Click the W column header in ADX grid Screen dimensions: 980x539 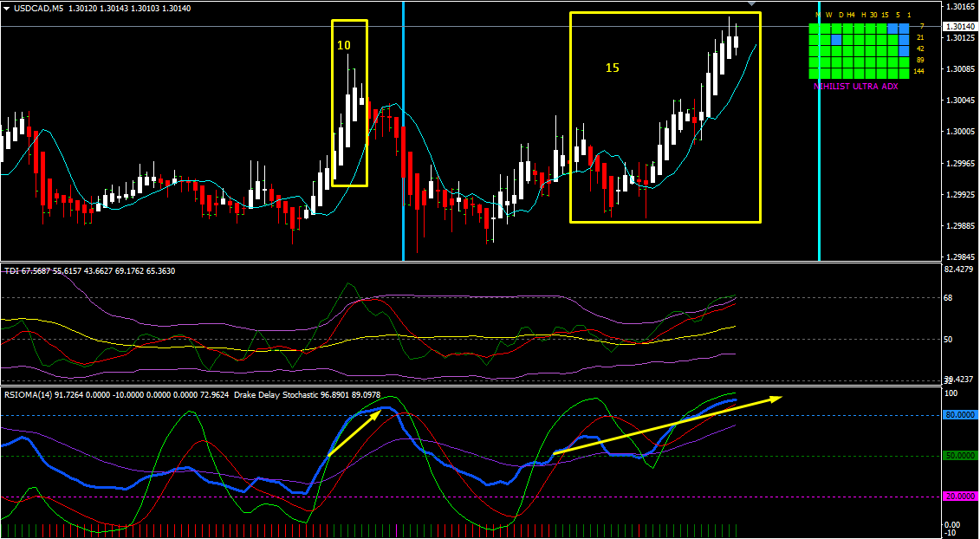click(x=829, y=15)
